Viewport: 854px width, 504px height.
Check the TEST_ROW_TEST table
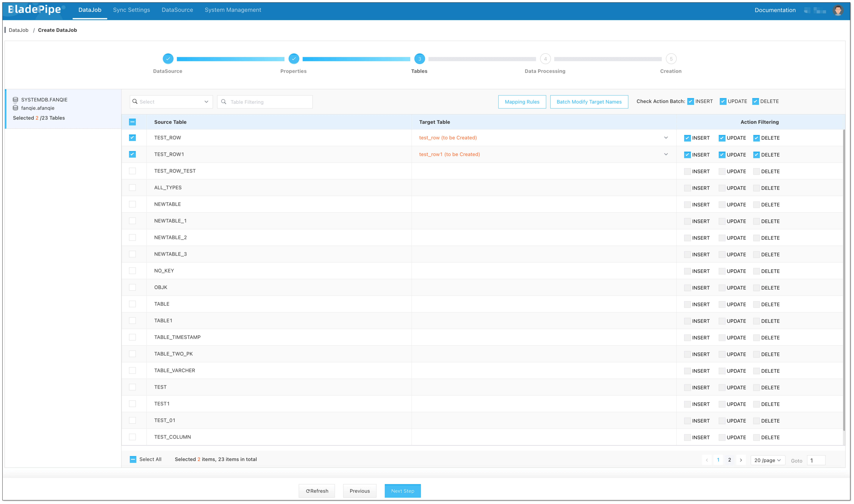tap(133, 171)
